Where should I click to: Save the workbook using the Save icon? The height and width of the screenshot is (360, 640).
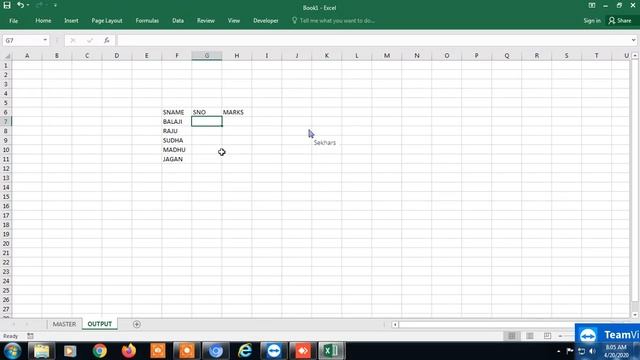7,5
